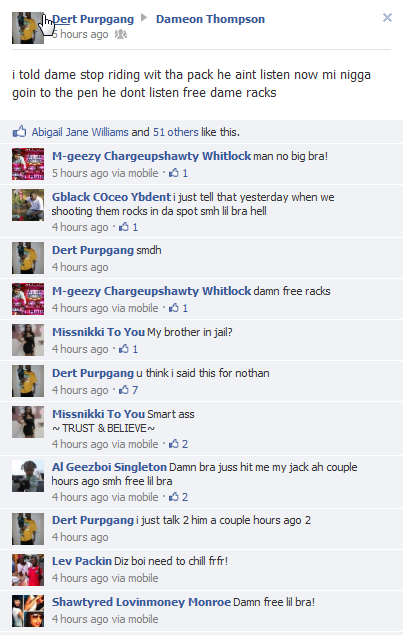The height and width of the screenshot is (635, 404).
Task: Click the X to hide this post
Action: pyautogui.click(x=387, y=17)
